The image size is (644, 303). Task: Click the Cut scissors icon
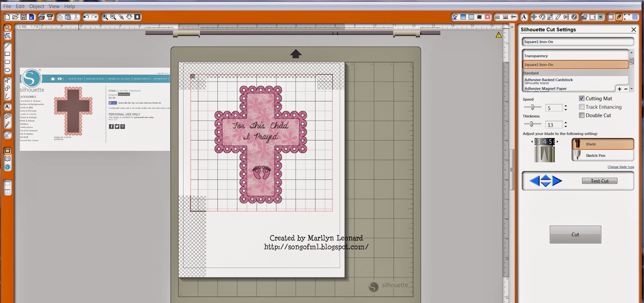(x=76, y=17)
